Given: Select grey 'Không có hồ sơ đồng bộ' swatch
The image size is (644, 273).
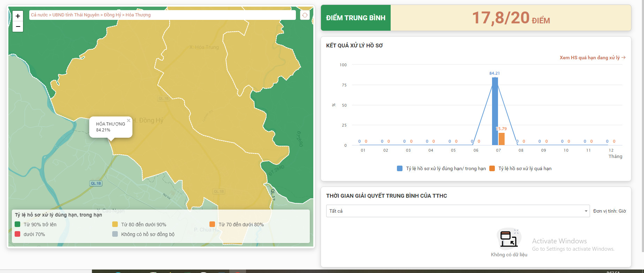Looking at the screenshot, I should (x=115, y=234).
